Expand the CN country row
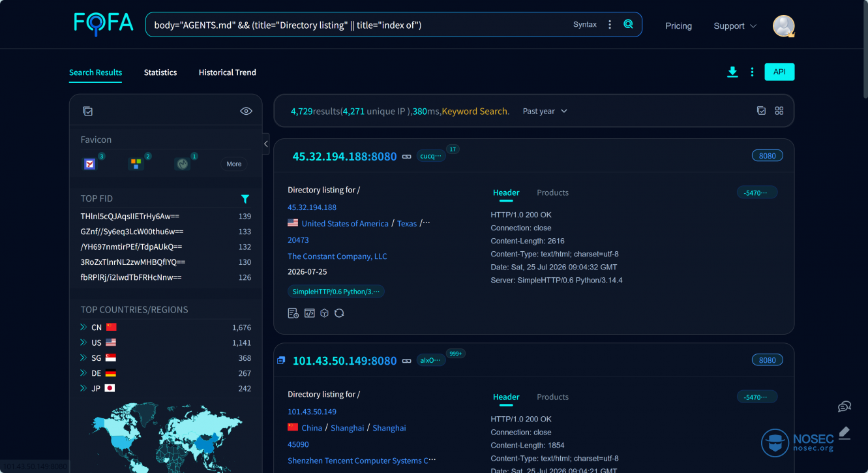Image resolution: width=868 pixels, height=473 pixels. (x=83, y=327)
